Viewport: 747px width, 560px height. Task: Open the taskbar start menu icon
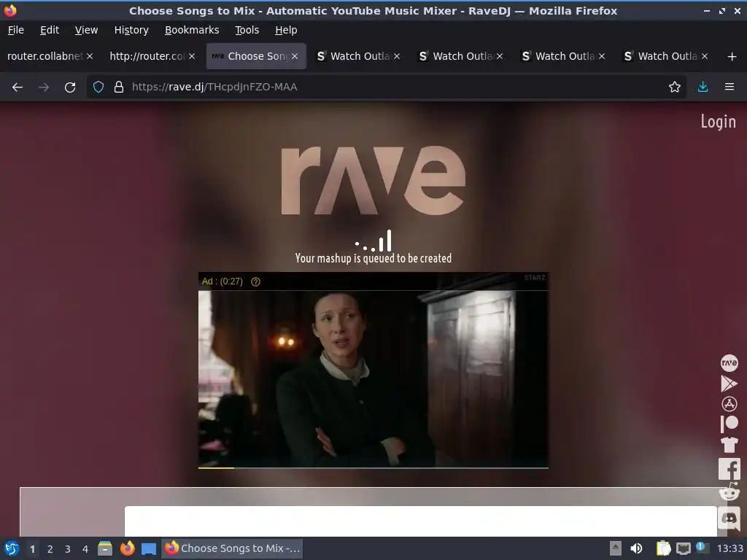coord(12,548)
